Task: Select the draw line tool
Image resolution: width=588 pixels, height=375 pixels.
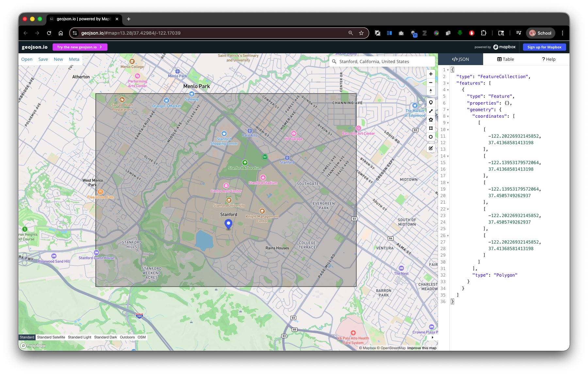Action: (x=431, y=111)
